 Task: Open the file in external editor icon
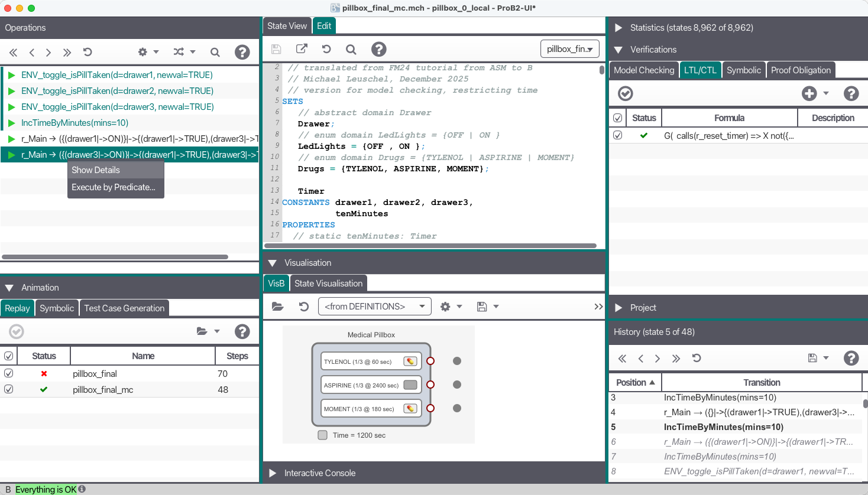[x=302, y=49]
